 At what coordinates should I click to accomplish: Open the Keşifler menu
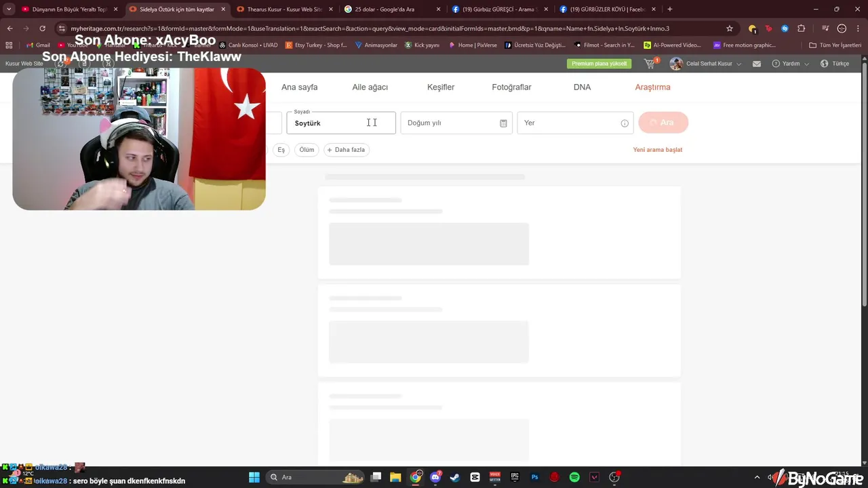(441, 87)
